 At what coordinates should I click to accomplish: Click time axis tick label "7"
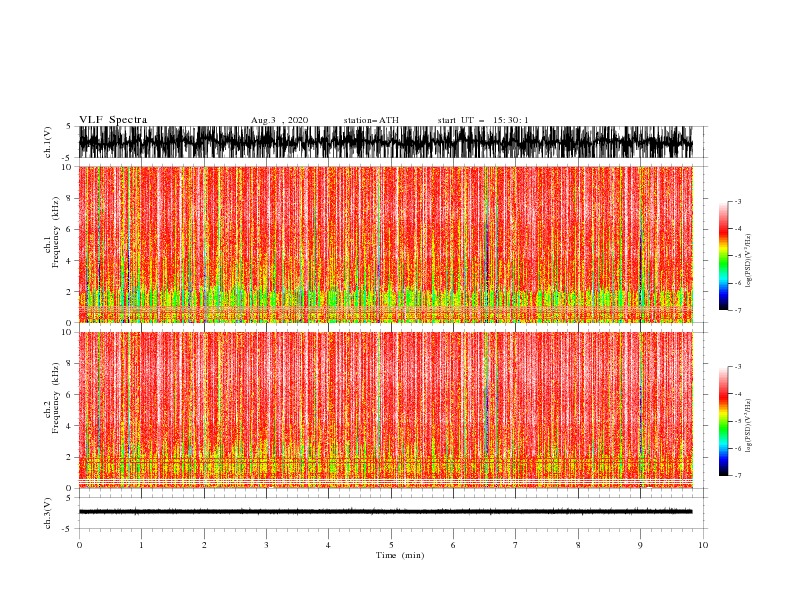coord(516,545)
